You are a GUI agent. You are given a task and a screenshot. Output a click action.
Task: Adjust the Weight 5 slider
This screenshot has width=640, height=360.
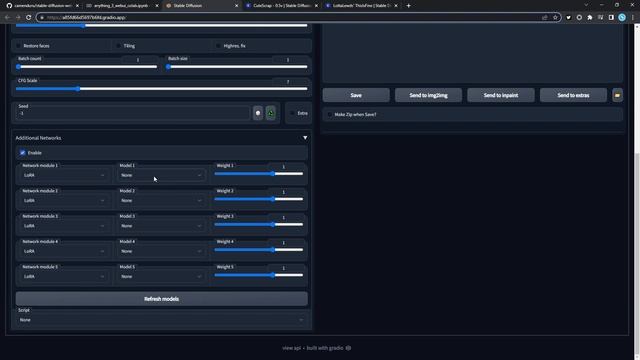259,275
